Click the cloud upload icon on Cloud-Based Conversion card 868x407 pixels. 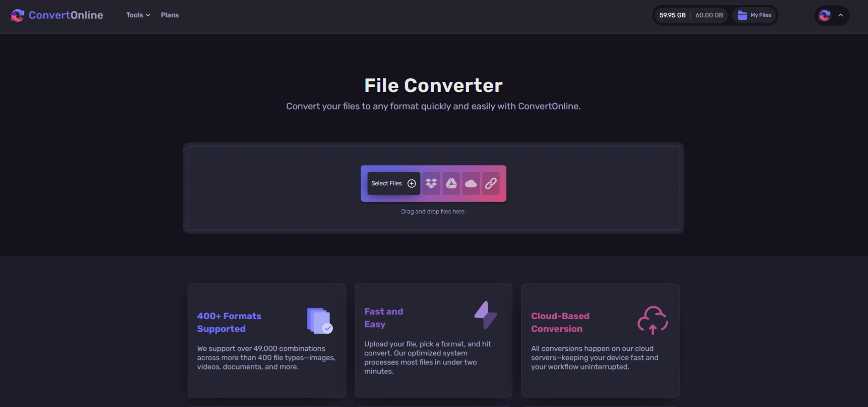coord(652,320)
